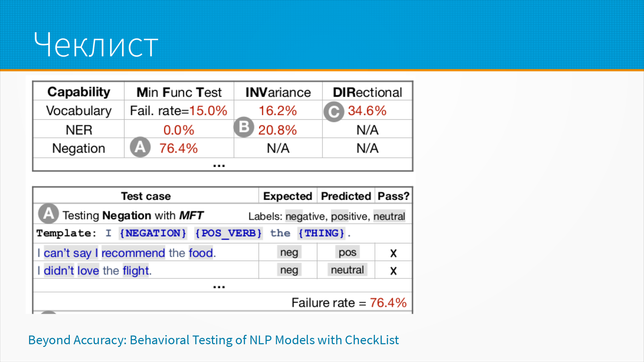Select the 'DIRectional' column header
The image size is (644, 362).
(367, 92)
